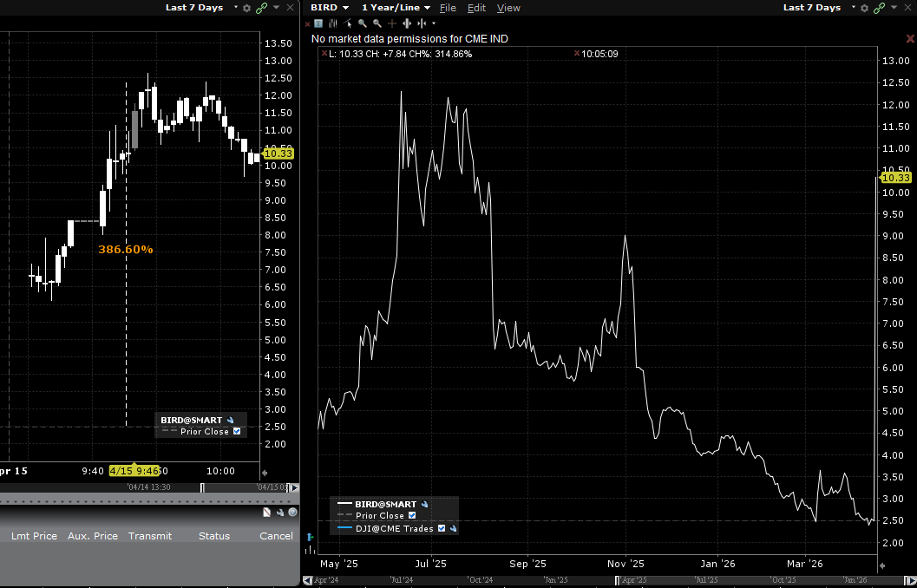
Task: Click the right arrow of the left chart scrollbar
Action: click(x=295, y=487)
